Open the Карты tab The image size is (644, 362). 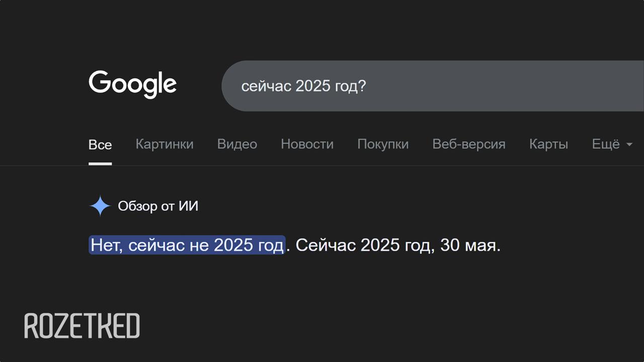tap(548, 144)
